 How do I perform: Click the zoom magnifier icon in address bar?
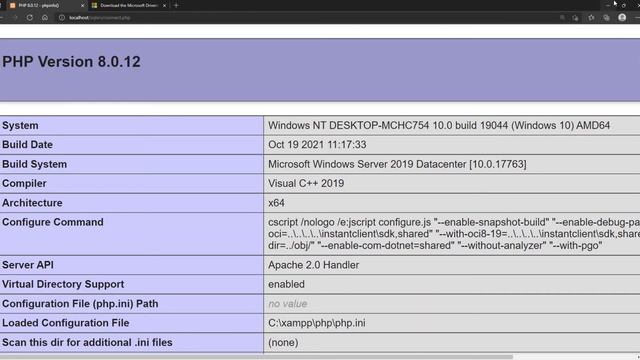click(562, 18)
